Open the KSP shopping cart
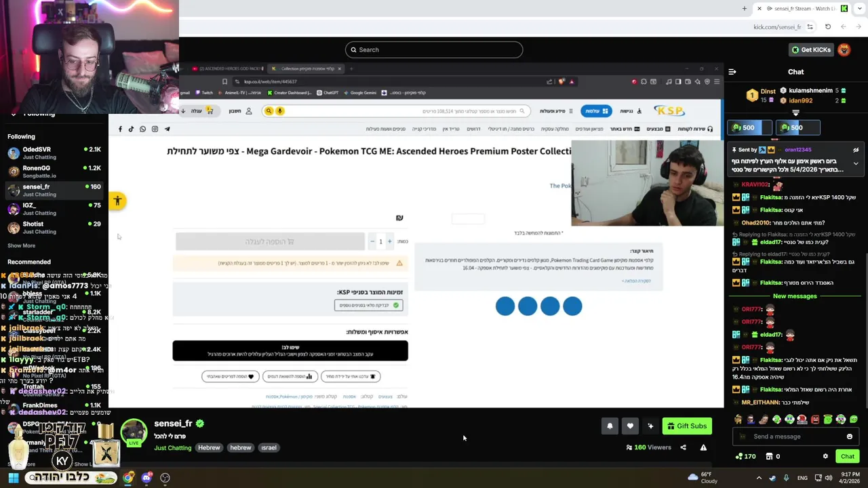Screen dimensions: 868x488 coord(203,110)
